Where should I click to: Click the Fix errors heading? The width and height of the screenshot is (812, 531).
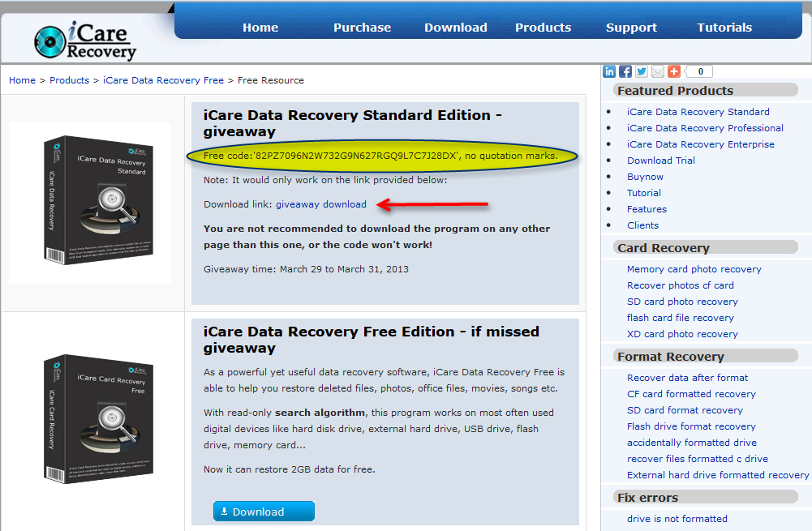tap(647, 498)
